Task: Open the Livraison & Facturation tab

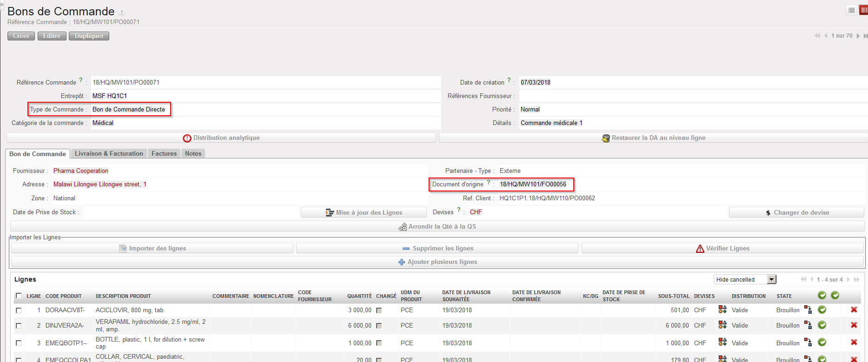Action: (109, 154)
